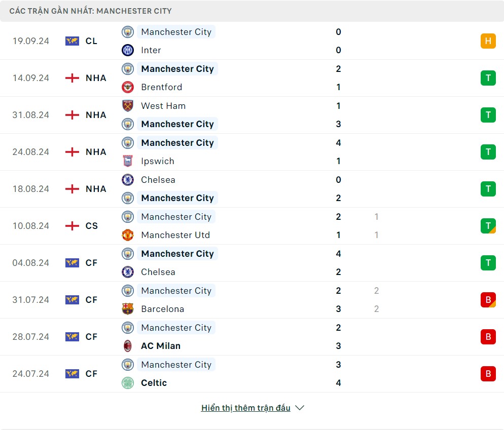This screenshot has height=430, width=504.
Task: Expand list with the chevron down arrow
Action: coord(300,408)
